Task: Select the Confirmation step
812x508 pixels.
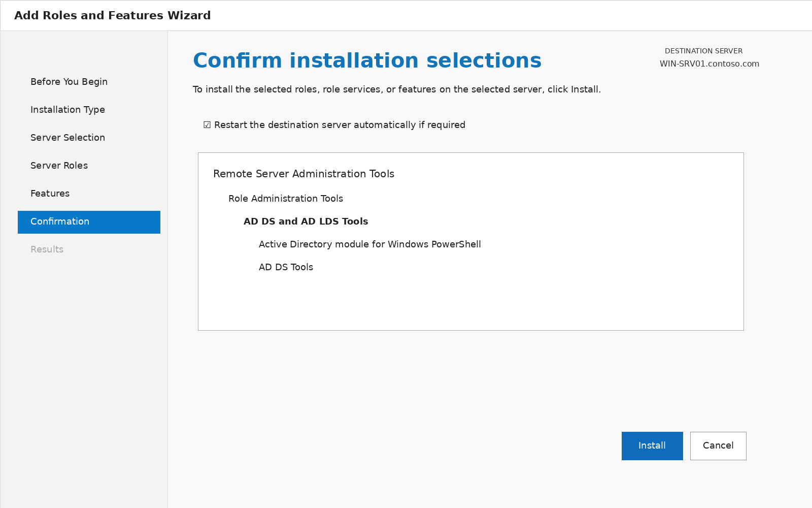Action: coord(89,222)
